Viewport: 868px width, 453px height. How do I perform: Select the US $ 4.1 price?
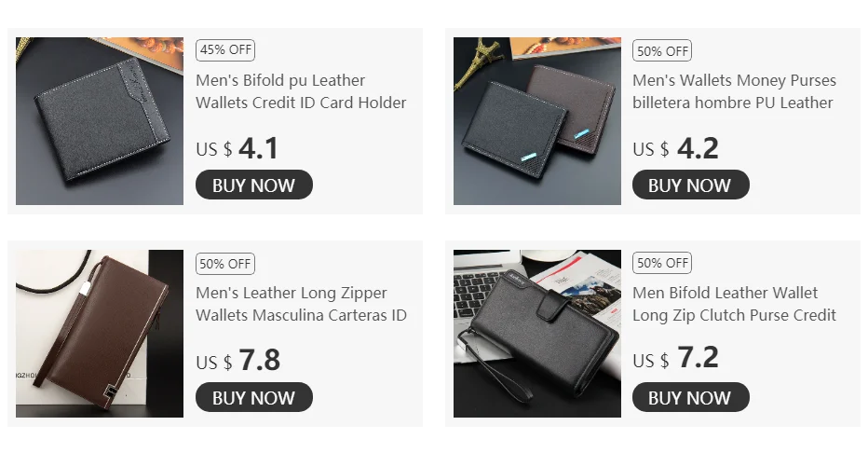tap(237, 148)
